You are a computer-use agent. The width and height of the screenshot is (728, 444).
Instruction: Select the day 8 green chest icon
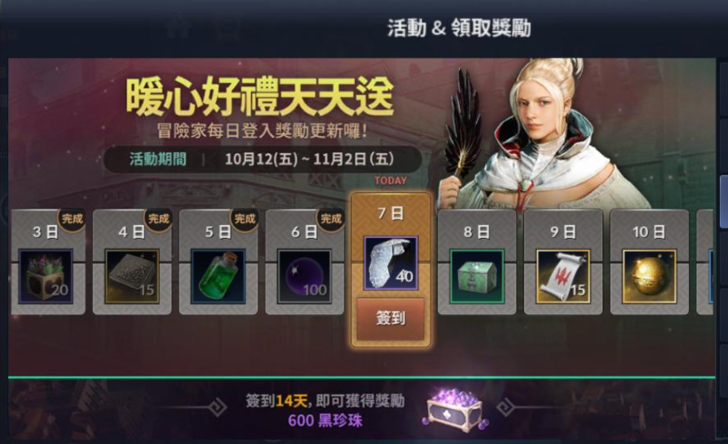coord(477,276)
